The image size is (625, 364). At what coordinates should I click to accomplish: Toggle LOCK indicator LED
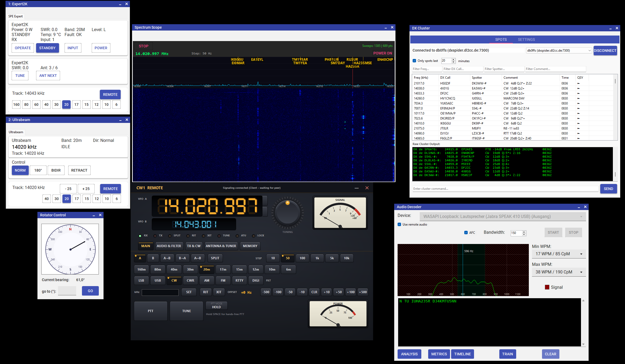(253, 236)
